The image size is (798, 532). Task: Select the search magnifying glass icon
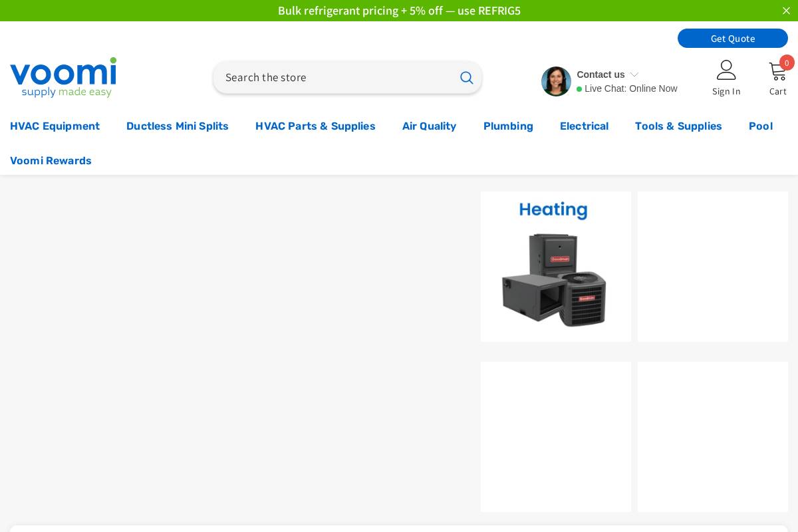(467, 78)
